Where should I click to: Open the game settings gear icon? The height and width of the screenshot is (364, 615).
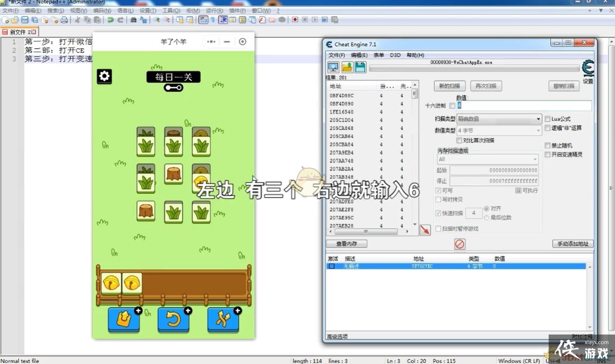click(x=104, y=76)
